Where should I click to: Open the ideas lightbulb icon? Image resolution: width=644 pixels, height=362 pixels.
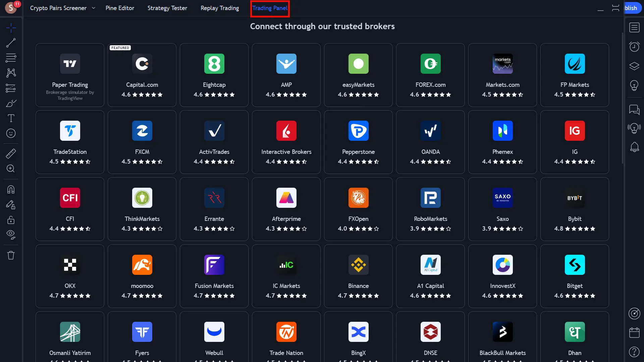coord(634,85)
